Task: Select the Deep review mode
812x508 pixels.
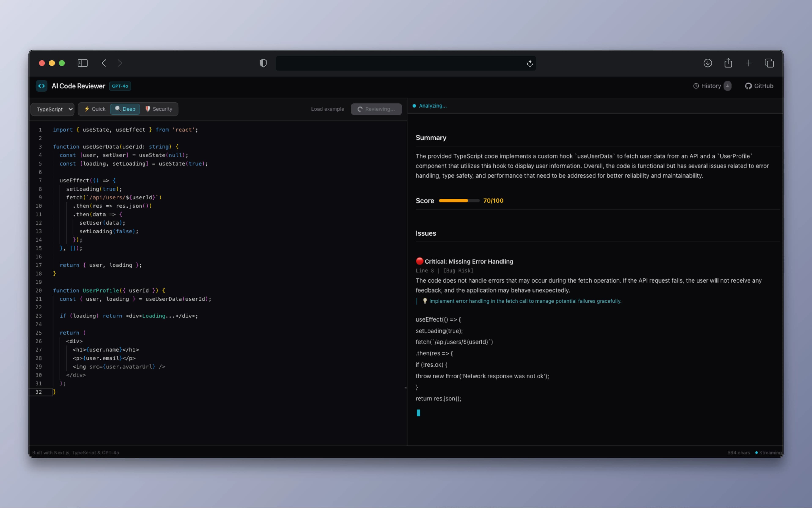Action: 125,109
